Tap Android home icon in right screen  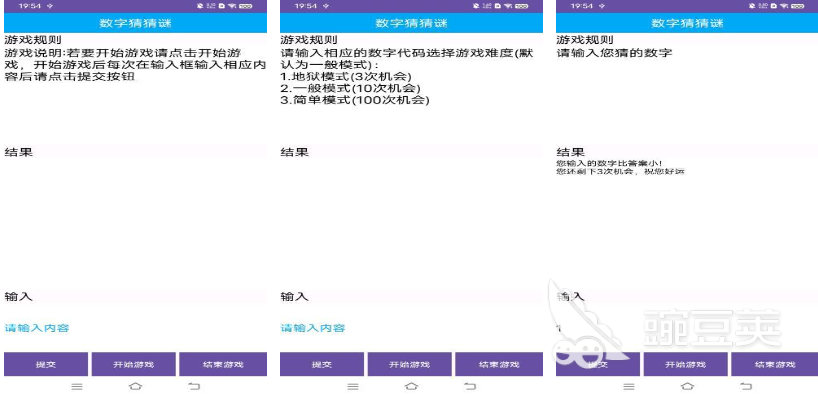pyautogui.click(x=688, y=387)
